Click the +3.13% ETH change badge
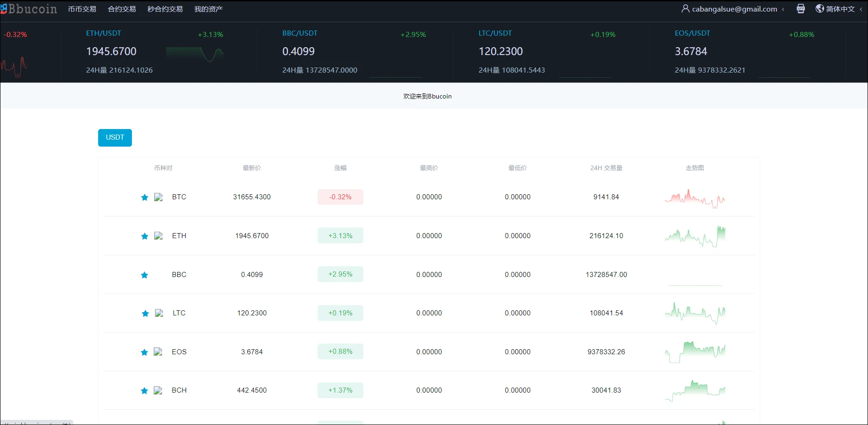Screen dimensions: 868x425 click(x=340, y=236)
